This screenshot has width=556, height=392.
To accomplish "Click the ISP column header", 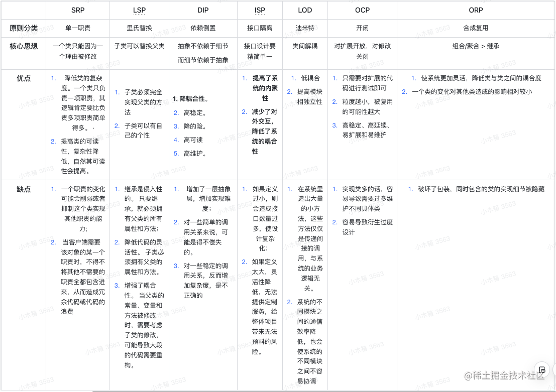I will tap(260, 10).
